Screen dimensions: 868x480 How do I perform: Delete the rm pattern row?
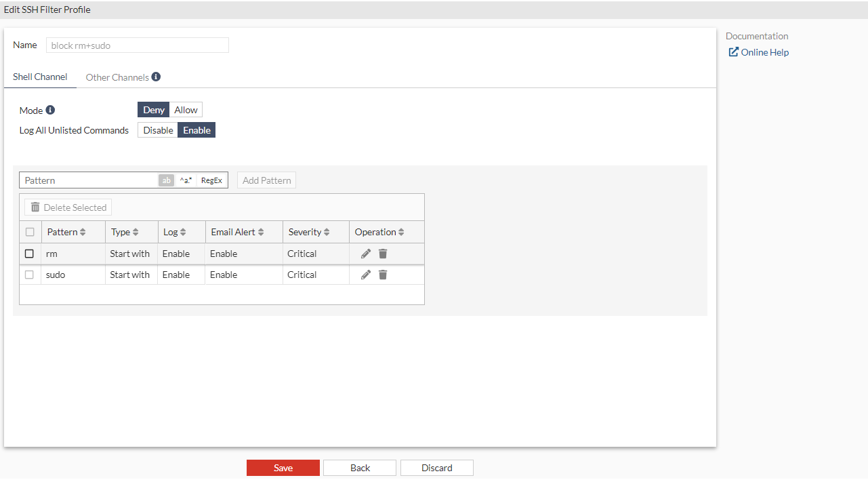(383, 253)
